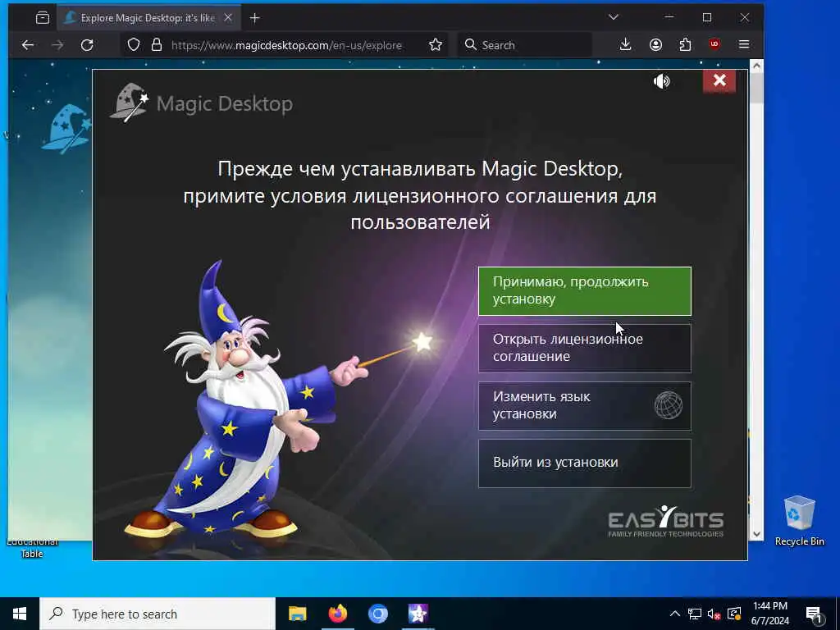Open Firefox Extensions puzzle icon
Image resolution: width=840 pixels, height=630 pixels.
click(x=685, y=45)
